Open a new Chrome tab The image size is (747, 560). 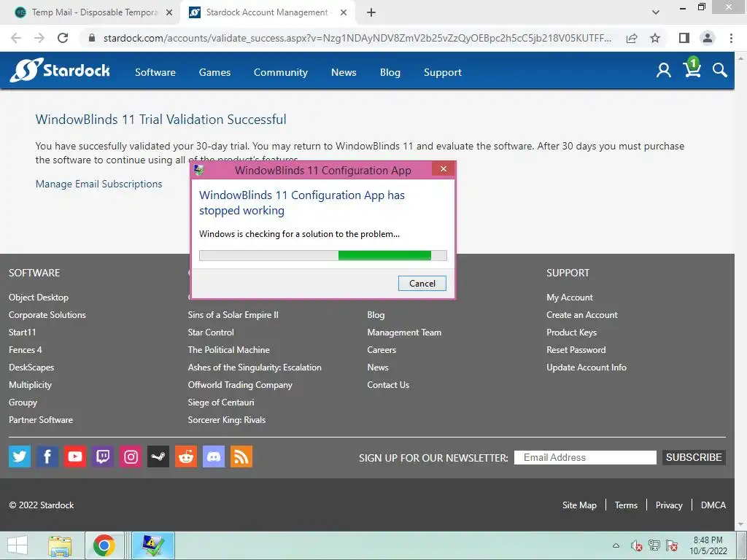[x=371, y=12]
